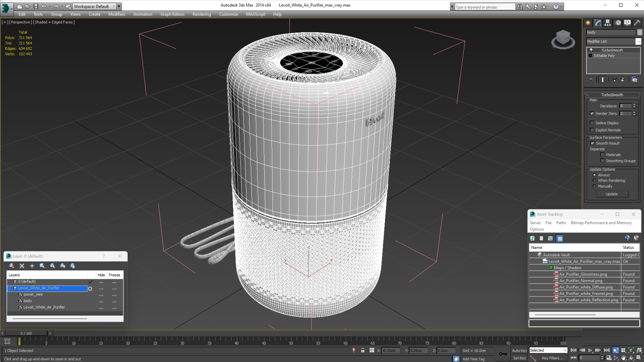Select the Always update radio button
The image size is (644, 362).
594,175
